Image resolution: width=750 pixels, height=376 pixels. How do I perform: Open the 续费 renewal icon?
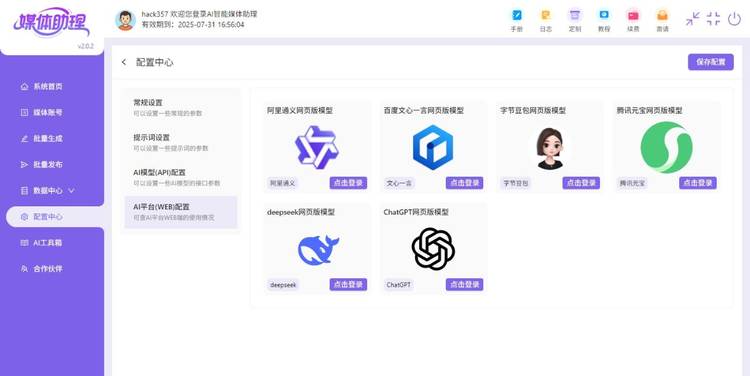point(633,20)
